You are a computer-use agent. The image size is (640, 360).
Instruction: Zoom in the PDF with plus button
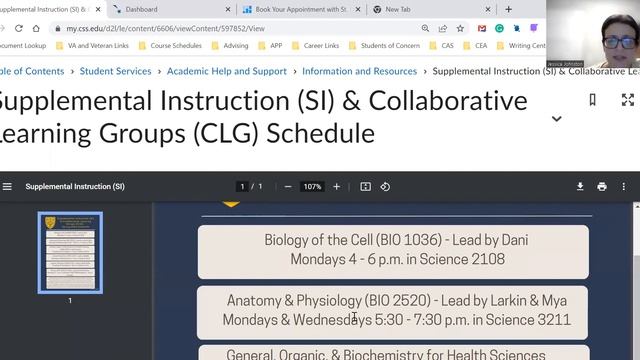[x=336, y=187]
